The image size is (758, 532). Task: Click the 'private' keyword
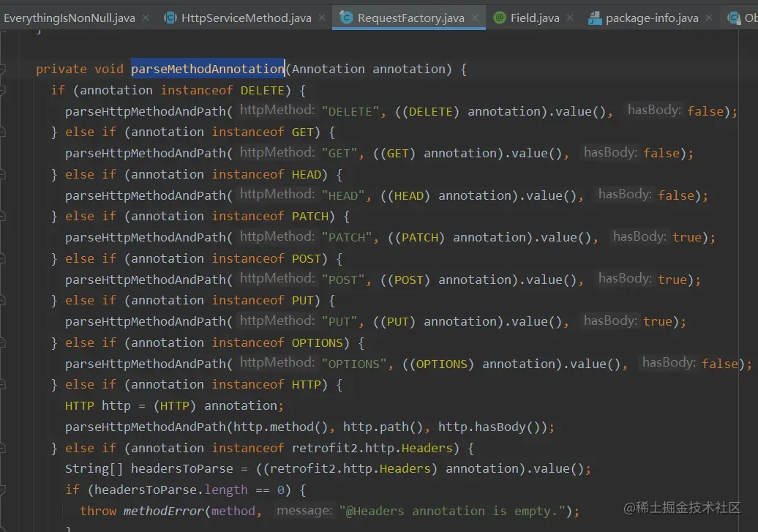[61, 70]
